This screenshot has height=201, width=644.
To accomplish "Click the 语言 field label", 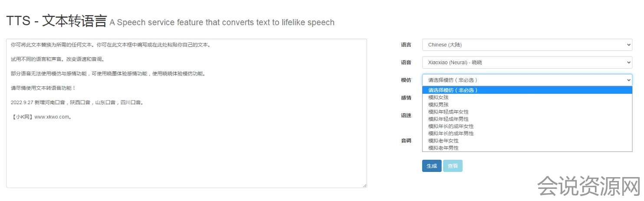I will coord(406,45).
